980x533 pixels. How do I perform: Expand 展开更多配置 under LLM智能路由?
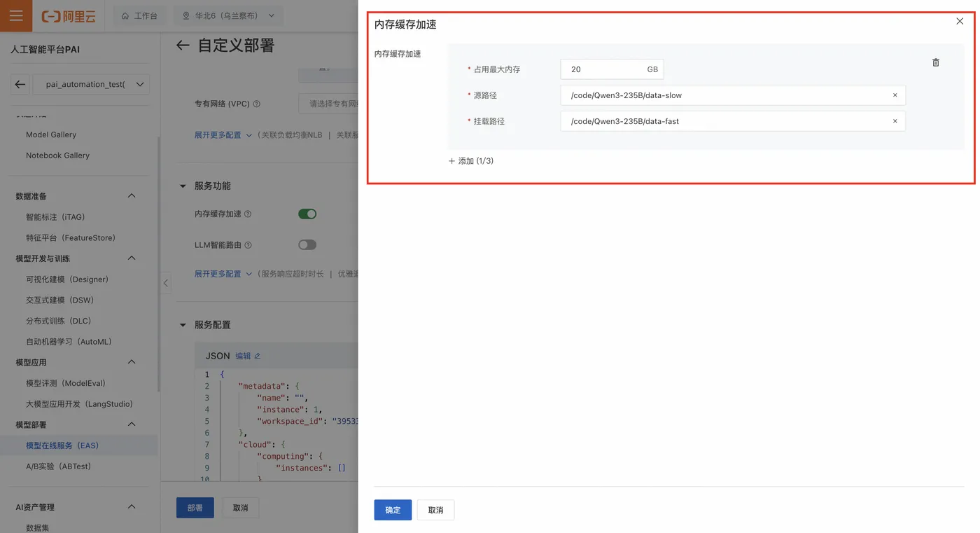click(223, 274)
